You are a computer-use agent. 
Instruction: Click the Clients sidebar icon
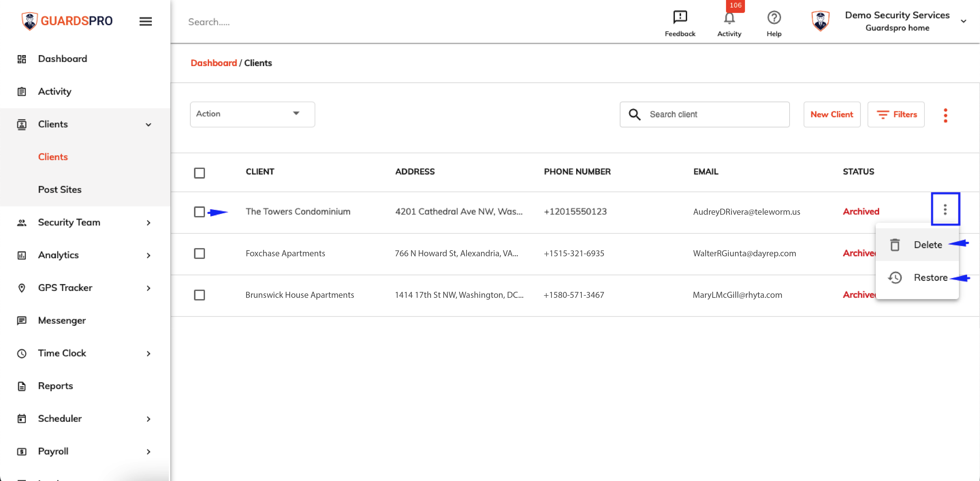22,124
